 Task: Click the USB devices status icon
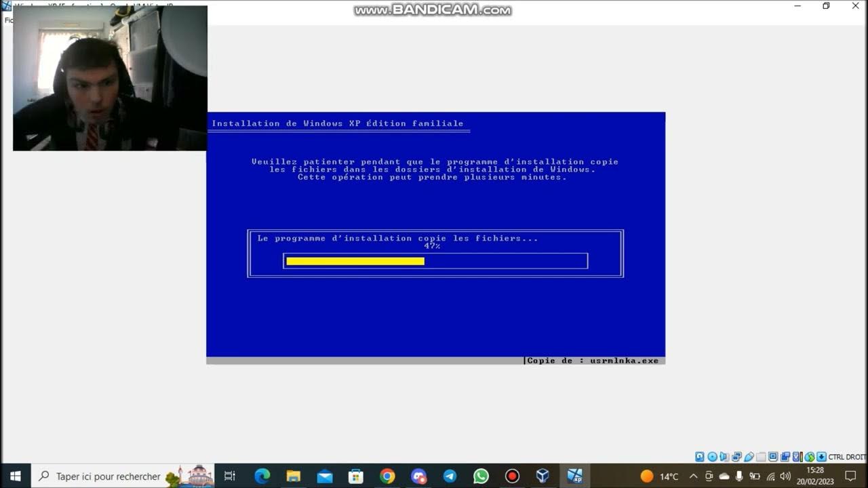pyautogui.click(x=749, y=457)
